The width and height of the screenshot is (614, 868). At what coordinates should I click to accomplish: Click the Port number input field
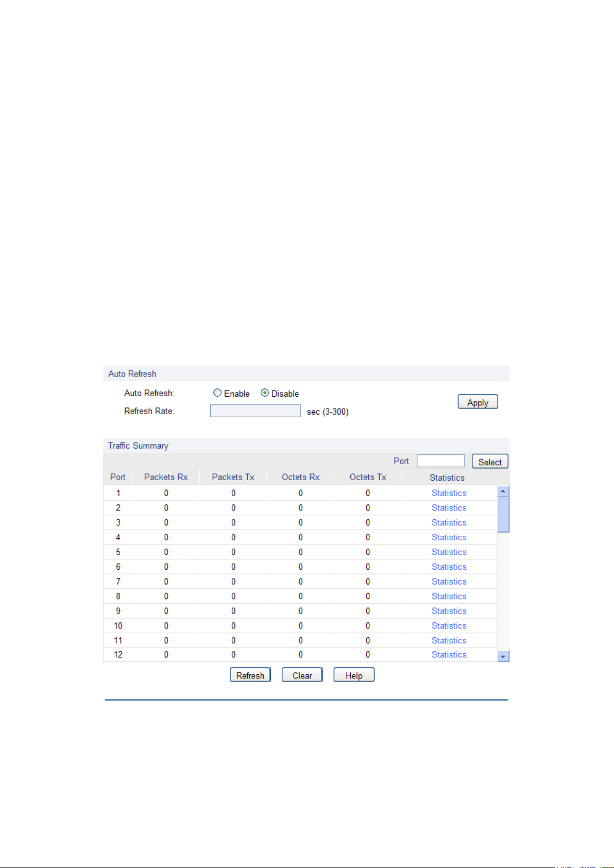[x=440, y=461]
